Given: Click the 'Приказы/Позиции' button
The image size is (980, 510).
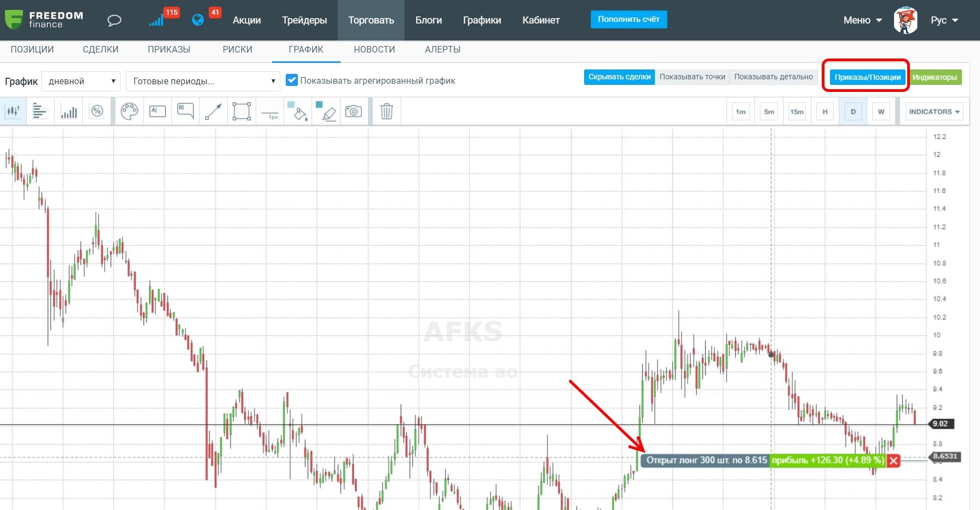Looking at the screenshot, I should click(867, 77).
